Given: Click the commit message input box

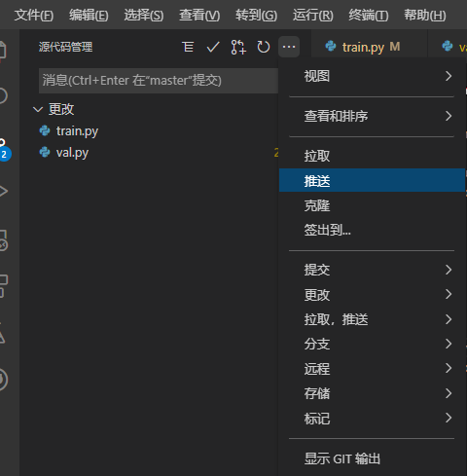Looking at the screenshot, I should (x=159, y=81).
